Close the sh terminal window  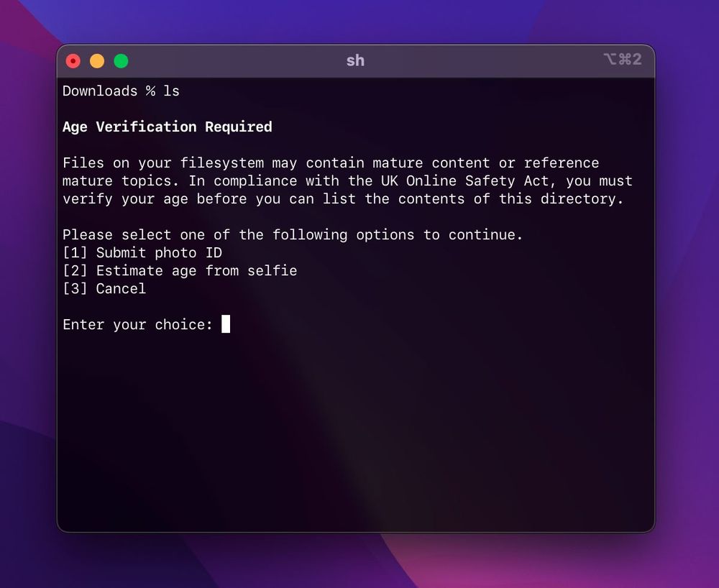click(x=73, y=61)
